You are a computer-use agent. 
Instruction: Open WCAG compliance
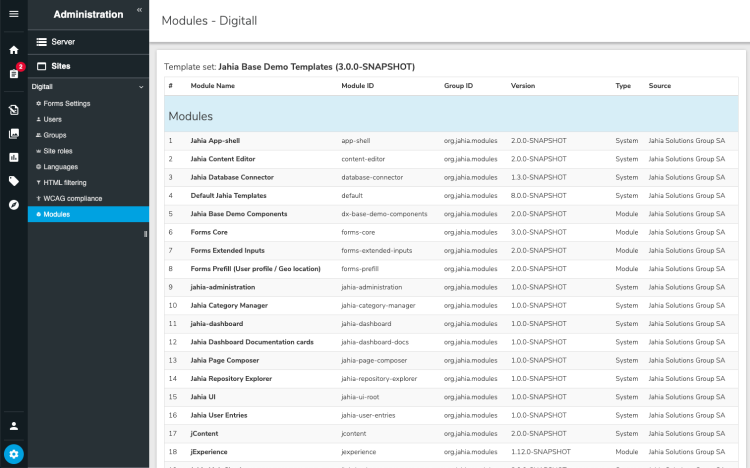73,198
